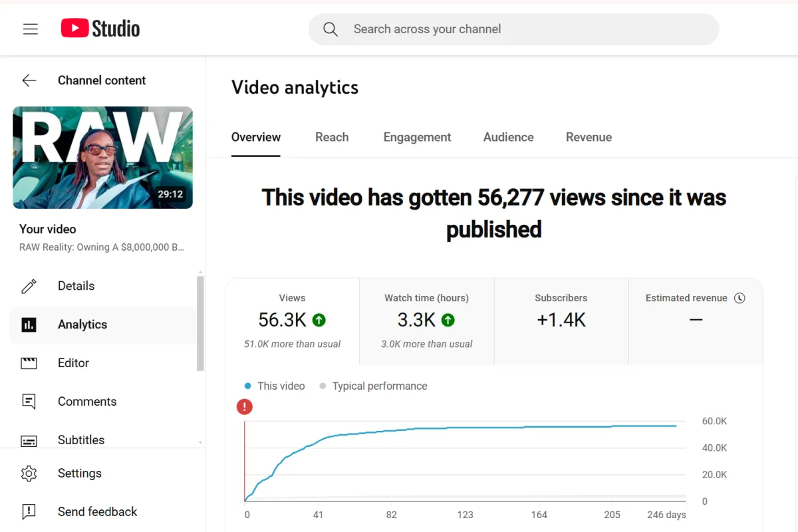Click the 60.0K axis label

coord(714,421)
